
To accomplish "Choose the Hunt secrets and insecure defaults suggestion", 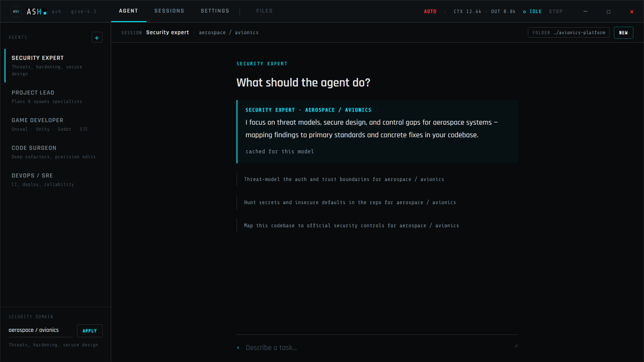I will 377,202.
